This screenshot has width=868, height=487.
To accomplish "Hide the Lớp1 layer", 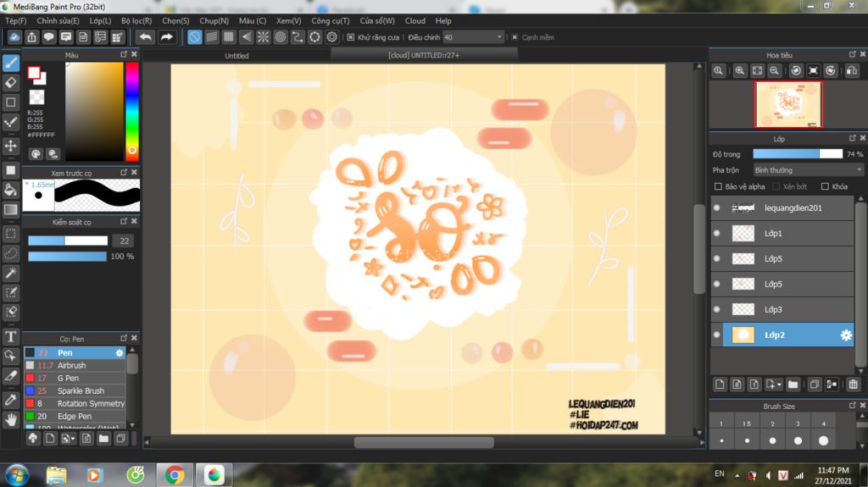I will click(717, 233).
